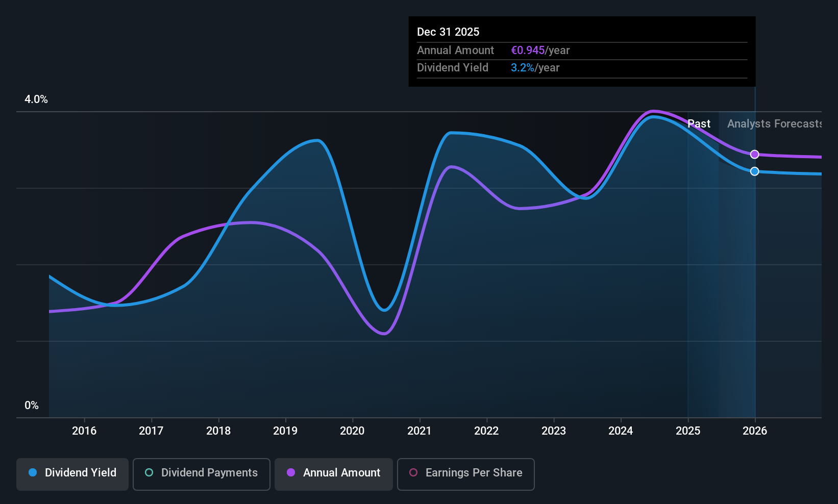The height and width of the screenshot is (504, 838).
Task: Click the purple Annual Amount legend dot
Action: (x=291, y=472)
